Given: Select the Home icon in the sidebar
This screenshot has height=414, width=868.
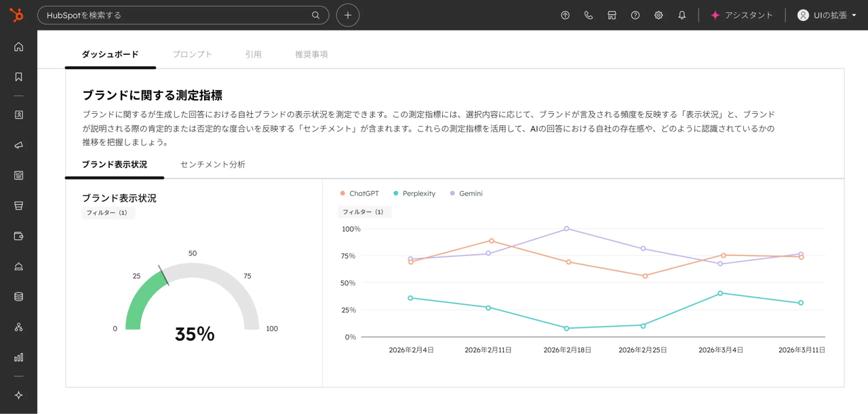Looking at the screenshot, I should coord(18,47).
